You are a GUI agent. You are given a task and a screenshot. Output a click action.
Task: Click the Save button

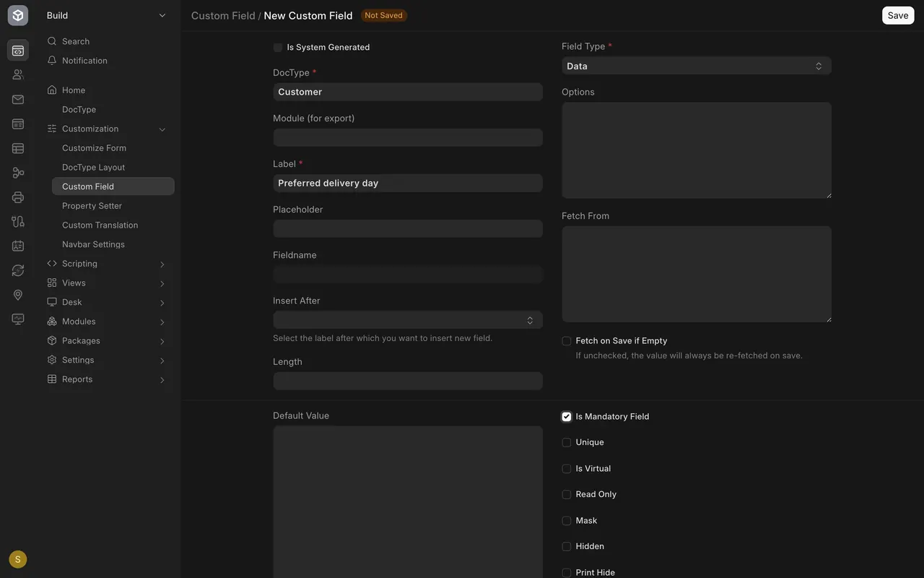point(898,16)
